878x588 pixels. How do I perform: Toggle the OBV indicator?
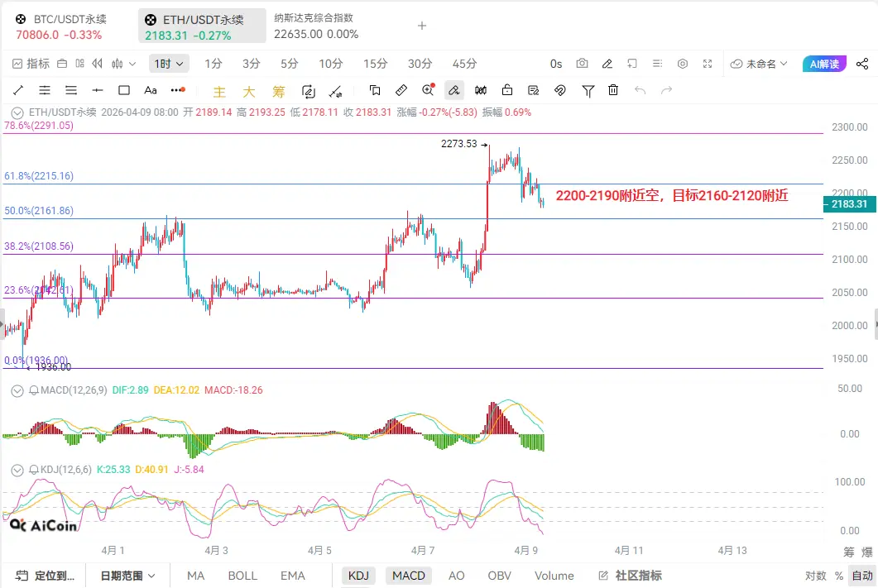coord(499,576)
